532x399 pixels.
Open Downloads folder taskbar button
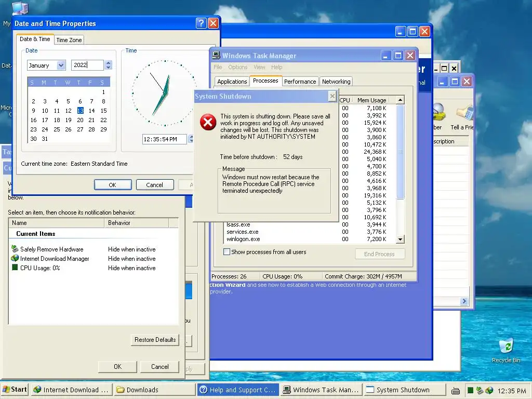pyautogui.click(x=154, y=390)
